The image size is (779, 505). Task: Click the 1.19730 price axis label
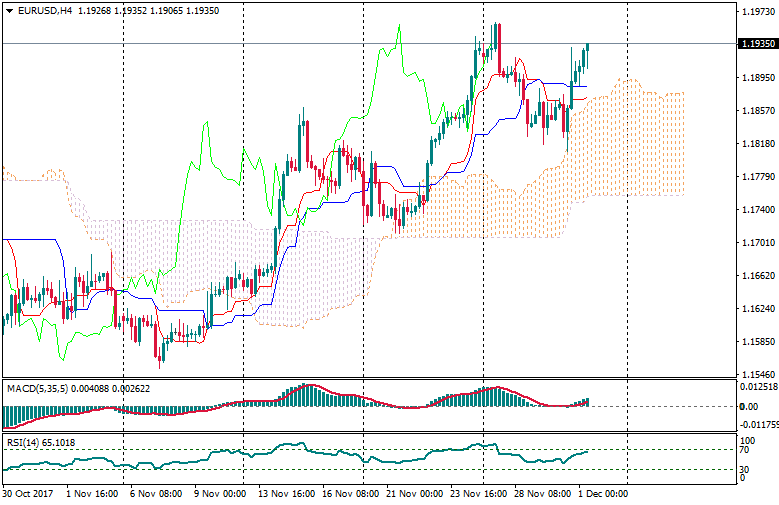(x=756, y=12)
